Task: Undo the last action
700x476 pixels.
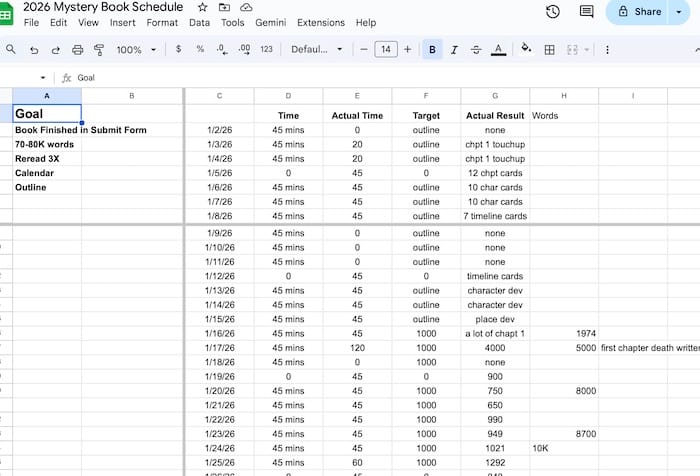Action: [x=34, y=50]
